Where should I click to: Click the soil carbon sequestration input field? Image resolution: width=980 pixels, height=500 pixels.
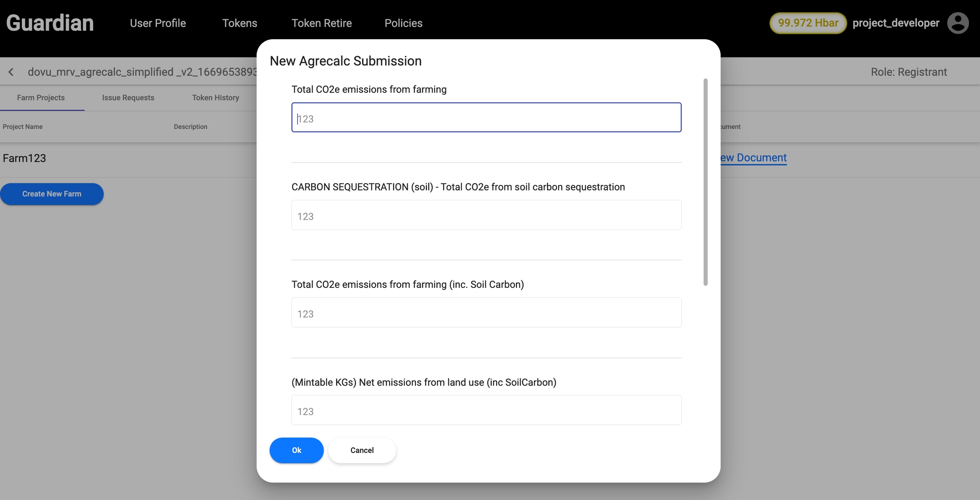486,215
